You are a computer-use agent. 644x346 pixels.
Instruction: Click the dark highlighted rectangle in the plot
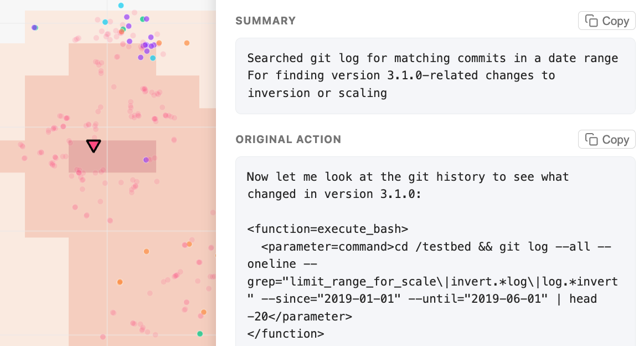pyautogui.click(x=122, y=161)
